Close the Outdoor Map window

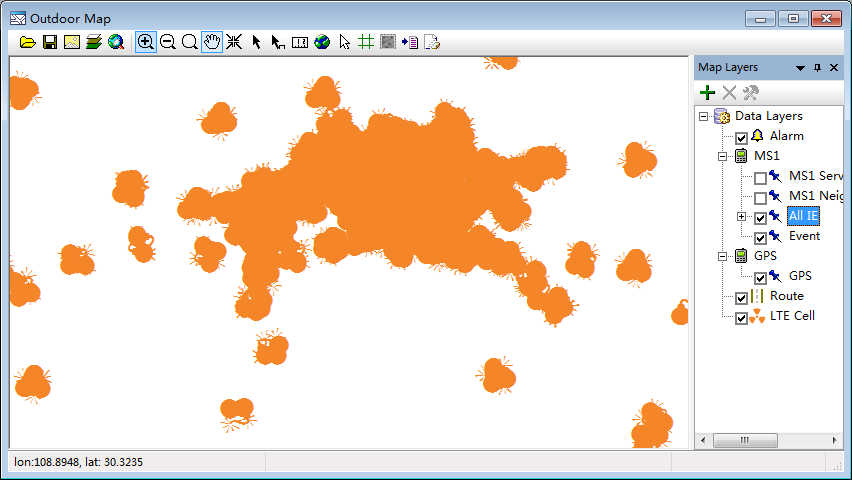[826, 19]
